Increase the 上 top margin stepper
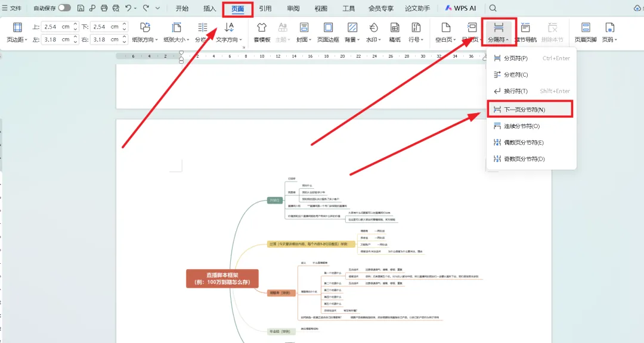This screenshot has width=644, height=343. [76, 24]
